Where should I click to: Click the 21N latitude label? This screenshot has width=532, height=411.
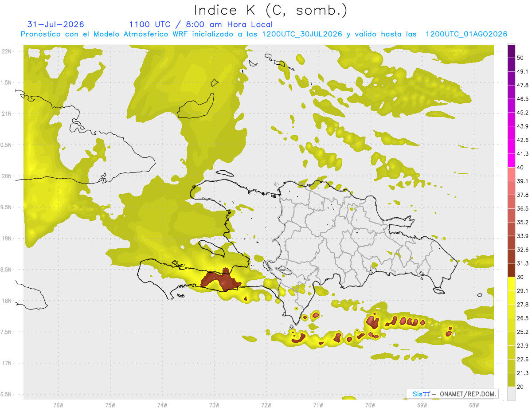[7, 114]
